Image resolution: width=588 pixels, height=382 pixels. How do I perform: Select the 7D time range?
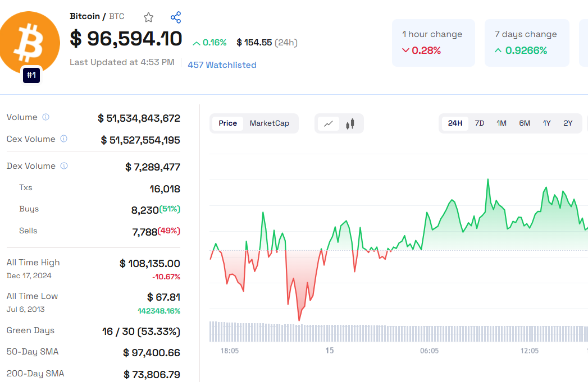(x=479, y=123)
